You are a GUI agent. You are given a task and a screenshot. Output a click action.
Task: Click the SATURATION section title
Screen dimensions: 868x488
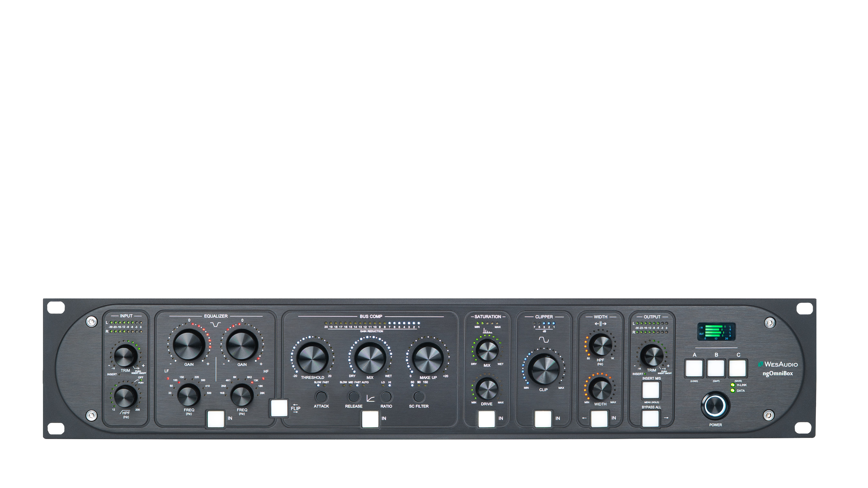coord(488,317)
